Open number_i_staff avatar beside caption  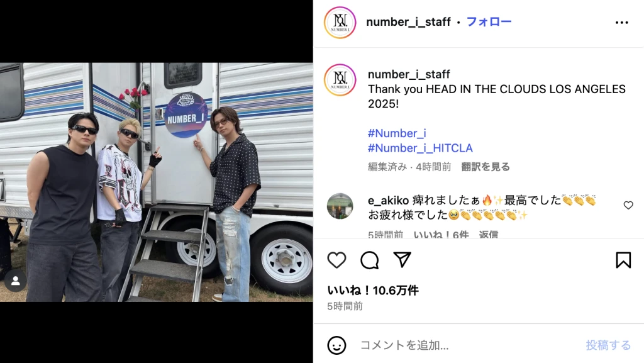point(340,80)
